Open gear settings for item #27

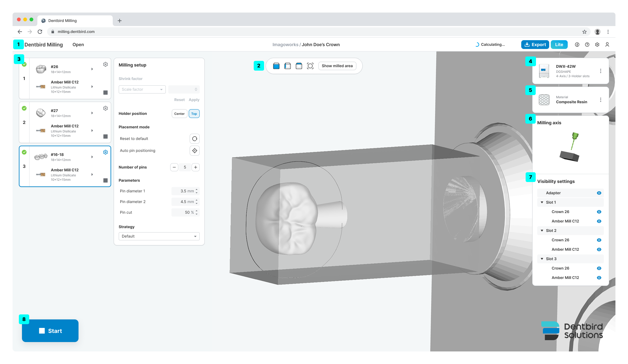pyautogui.click(x=106, y=108)
